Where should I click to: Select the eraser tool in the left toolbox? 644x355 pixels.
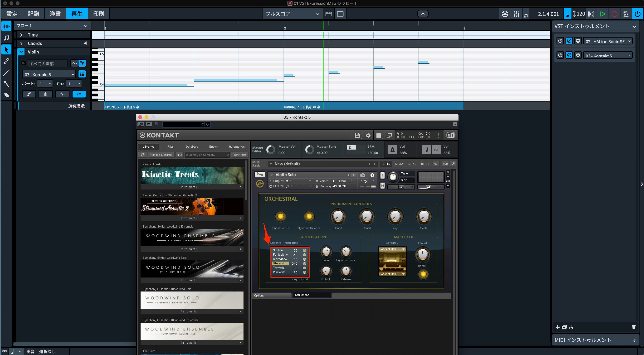coord(6,95)
